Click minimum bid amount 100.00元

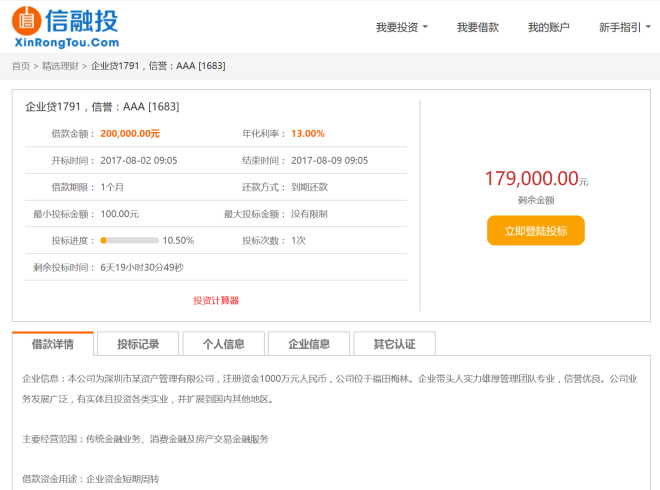pos(119,214)
